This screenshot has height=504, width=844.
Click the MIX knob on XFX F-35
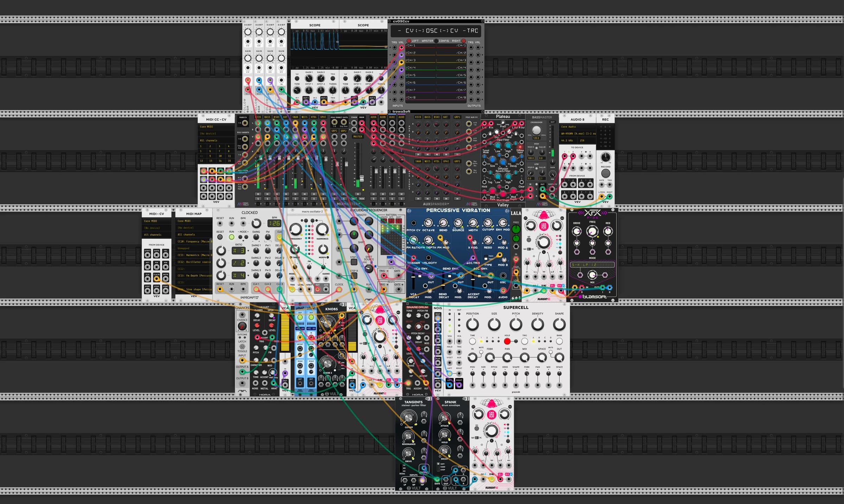tap(592, 275)
